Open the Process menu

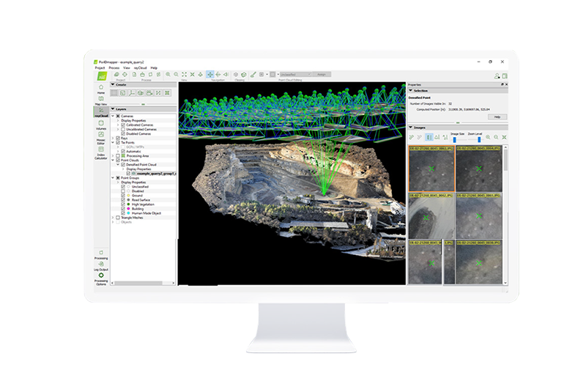[114, 67]
